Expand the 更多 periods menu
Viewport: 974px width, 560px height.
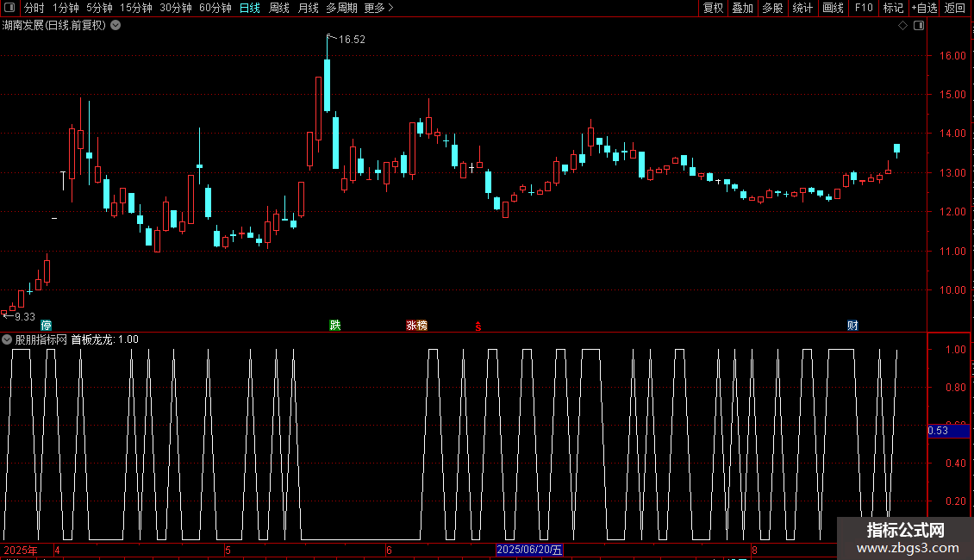379,8
